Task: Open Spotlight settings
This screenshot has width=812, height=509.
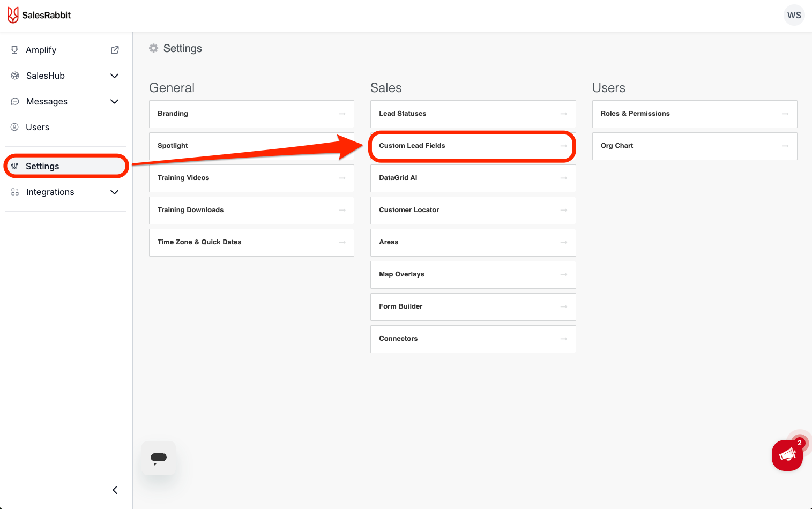Action: tap(251, 146)
